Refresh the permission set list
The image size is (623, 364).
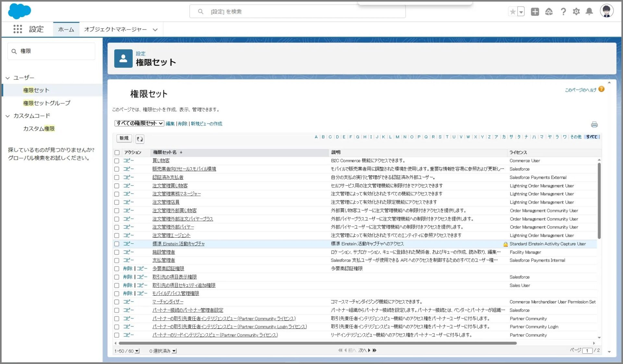coord(140,139)
